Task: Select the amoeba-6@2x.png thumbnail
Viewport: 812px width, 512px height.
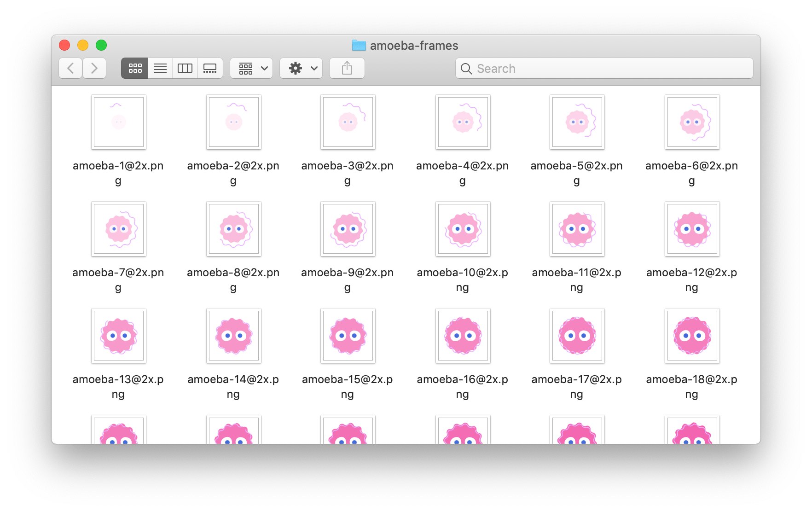Action: 692,122
